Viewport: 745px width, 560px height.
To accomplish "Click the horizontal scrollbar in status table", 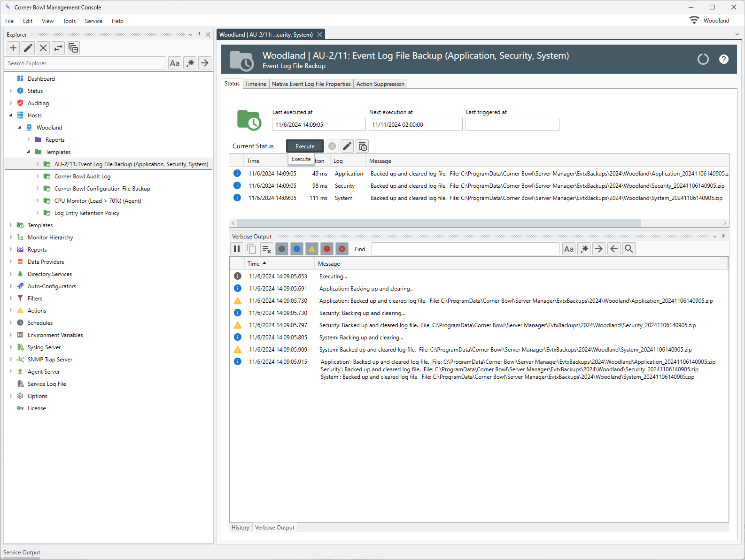I will point(439,223).
